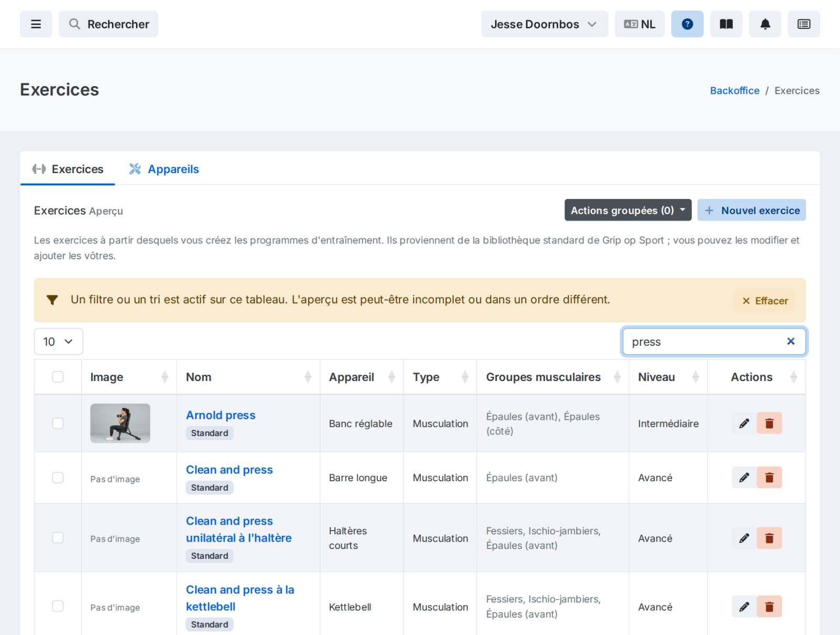
Task: Expand the Jesse Doornbos user dropdown
Action: [x=544, y=24]
